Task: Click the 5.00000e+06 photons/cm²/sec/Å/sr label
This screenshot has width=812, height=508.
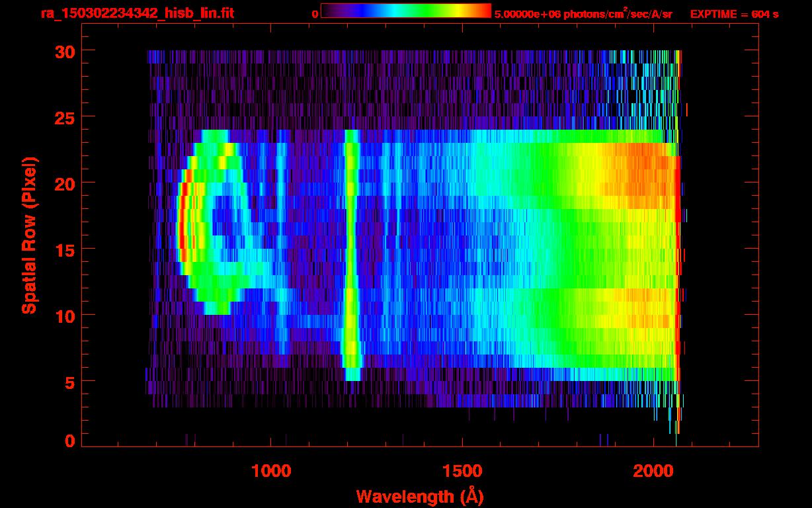Action: pos(583,13)
